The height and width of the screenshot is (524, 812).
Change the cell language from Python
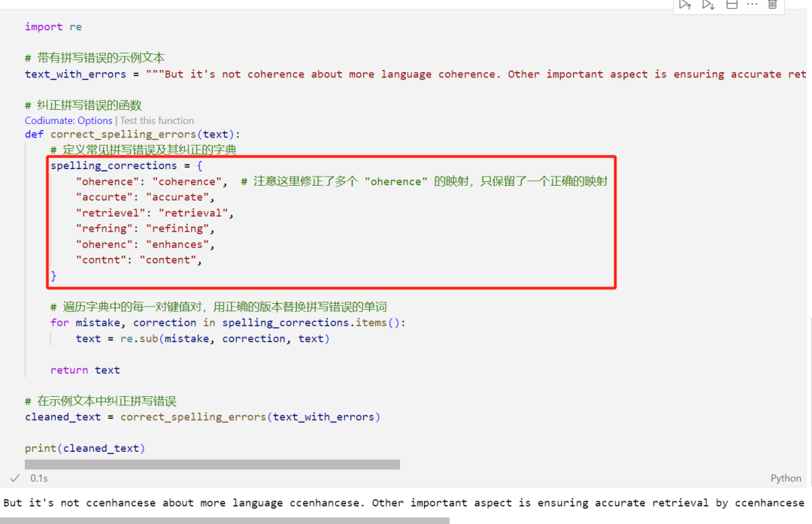click(x=786, y=478)
